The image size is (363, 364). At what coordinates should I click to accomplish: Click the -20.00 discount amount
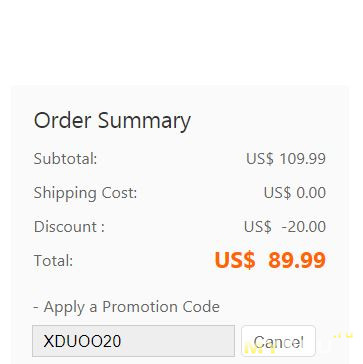point(303,227)
